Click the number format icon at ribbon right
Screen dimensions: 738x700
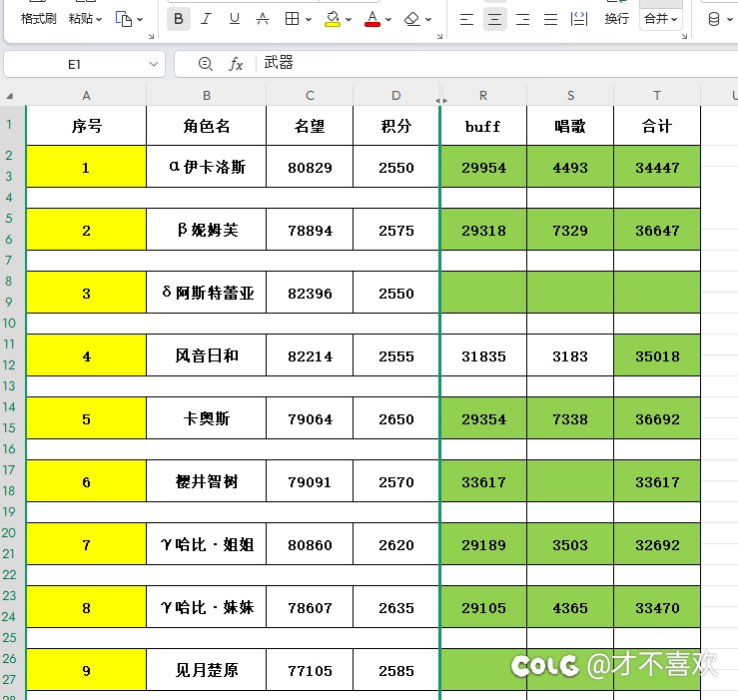(x=713, y=19)
